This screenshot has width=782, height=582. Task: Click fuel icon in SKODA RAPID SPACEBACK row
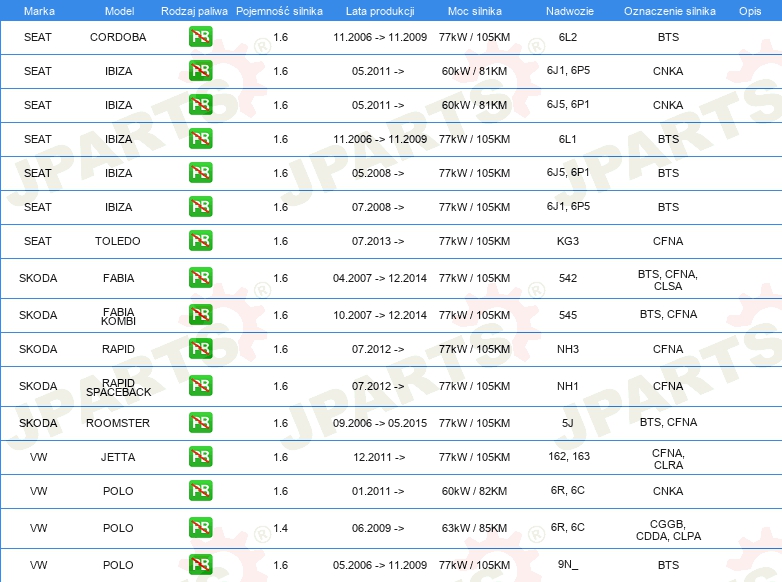pyautogui.click(x=200, y=386)
